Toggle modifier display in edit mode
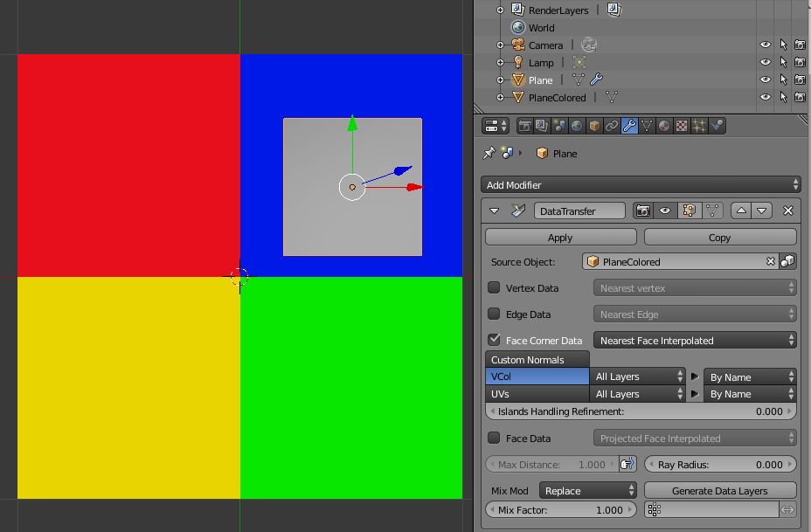Screen dimensions: 811x532 (689, 211)
